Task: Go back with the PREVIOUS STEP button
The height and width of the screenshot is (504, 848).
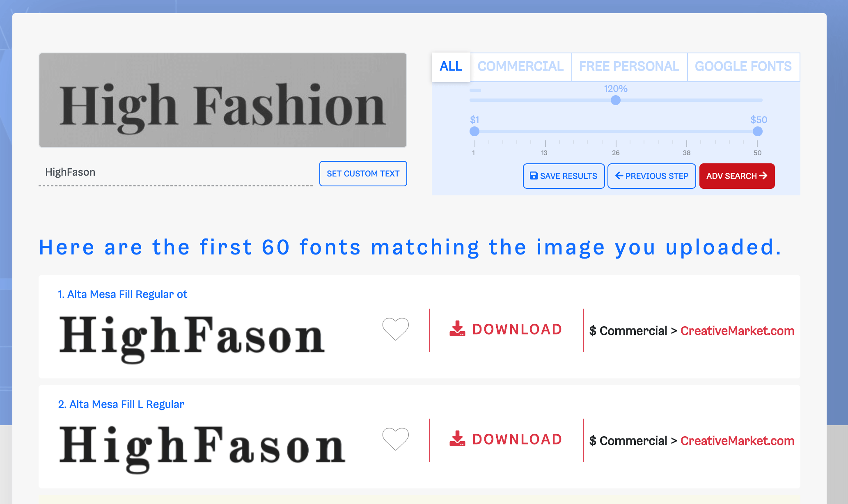Action: click(x=651, y=176)
